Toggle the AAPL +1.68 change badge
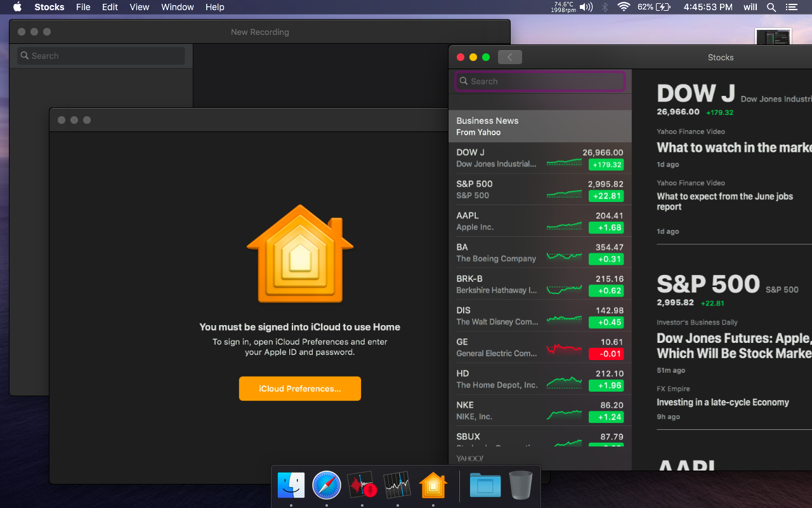812x508 pixels. (x=606, y=227)
